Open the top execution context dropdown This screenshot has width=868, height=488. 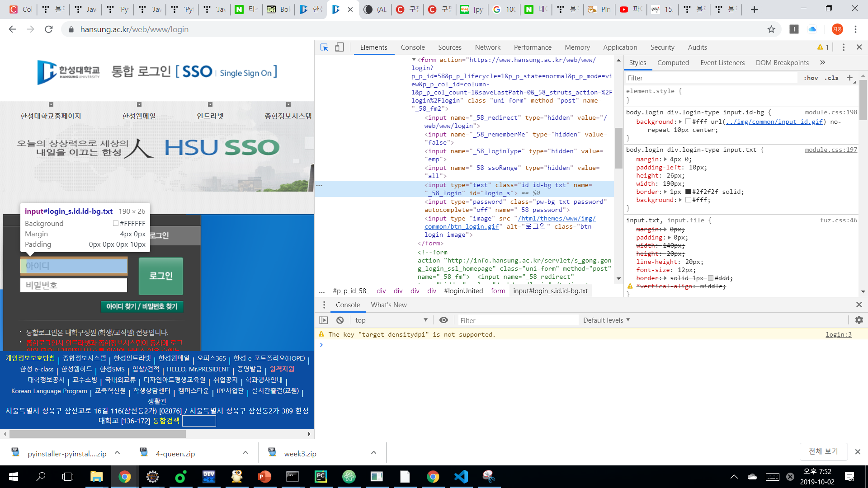391,320
